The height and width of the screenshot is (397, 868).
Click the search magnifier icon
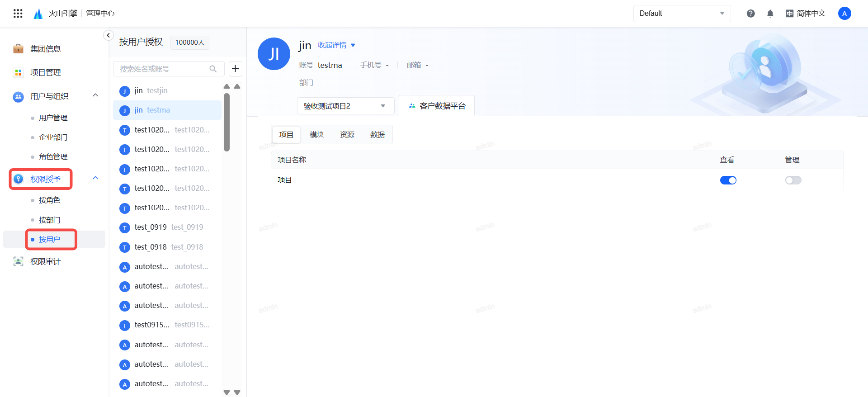coord(213,69)
